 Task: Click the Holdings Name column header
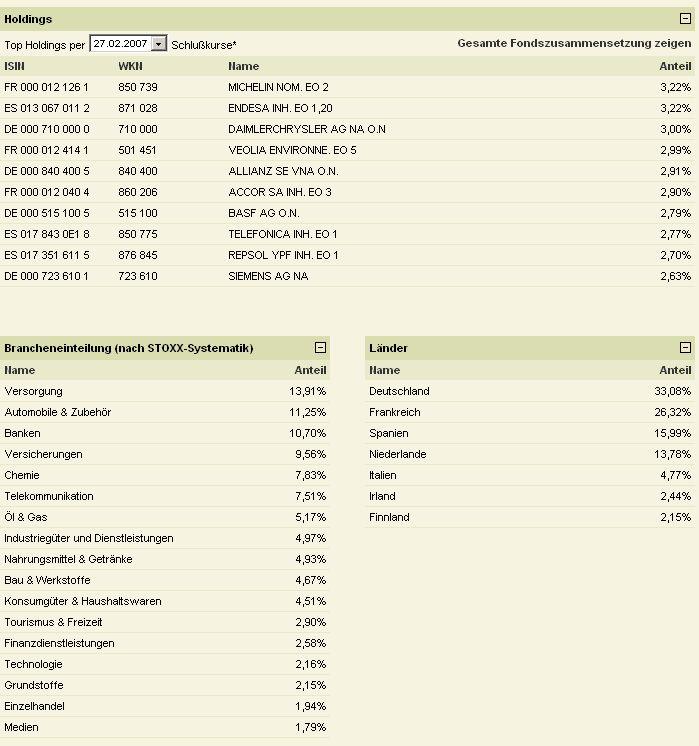(243, 66)
